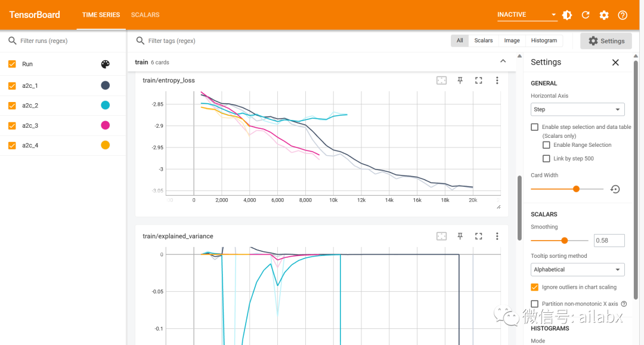The image size is (644, 345).
Task: Expand entropy_loss chart to full screen
Action: pyautogui.click(x=478, y=81)
